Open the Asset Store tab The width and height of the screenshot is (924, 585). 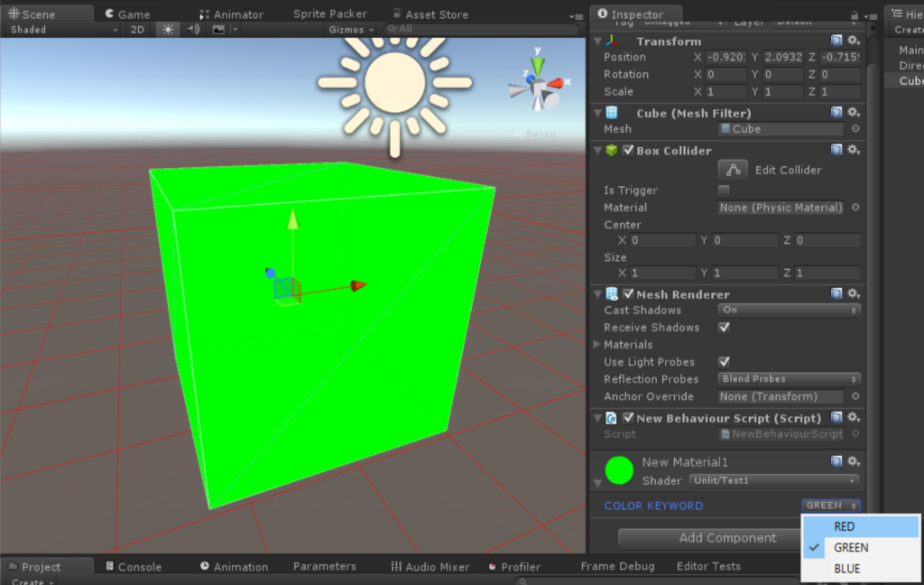point(430,14)
